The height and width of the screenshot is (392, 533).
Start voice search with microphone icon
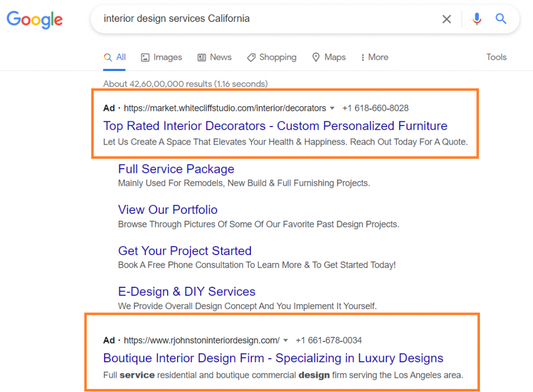coord(477,19)
